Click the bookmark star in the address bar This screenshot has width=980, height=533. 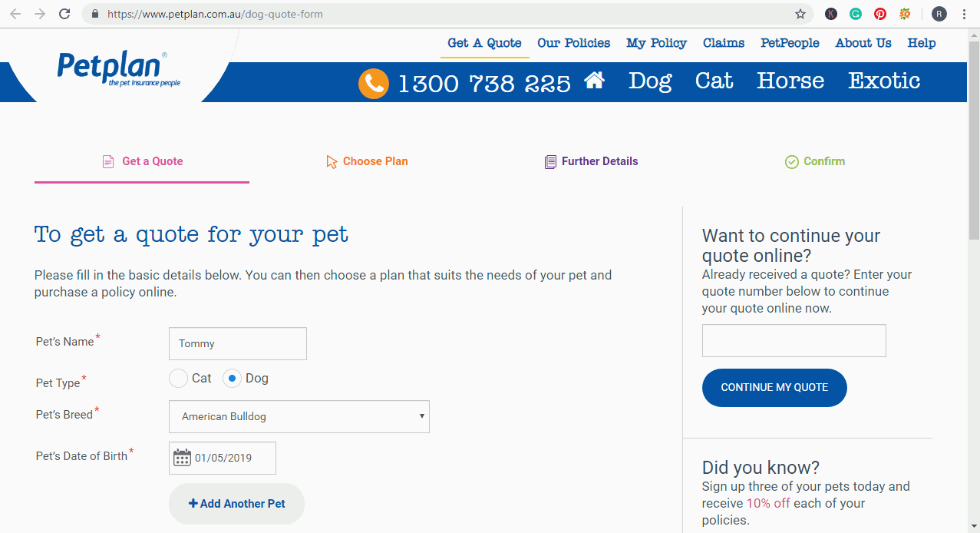coord(800,14)
